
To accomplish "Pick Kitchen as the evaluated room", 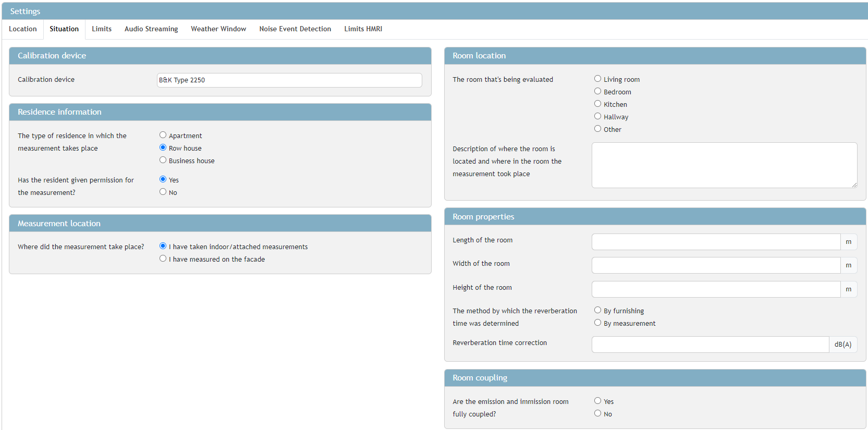I will click(598, 104).
